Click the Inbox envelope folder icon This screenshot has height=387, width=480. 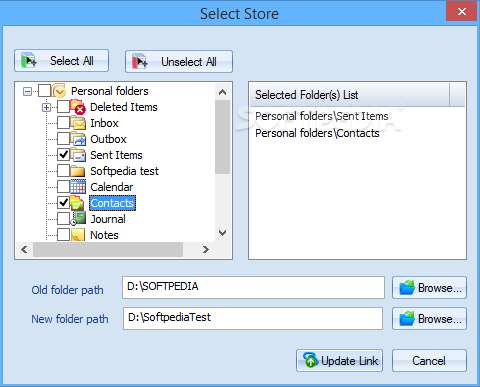tap(78, 123)
